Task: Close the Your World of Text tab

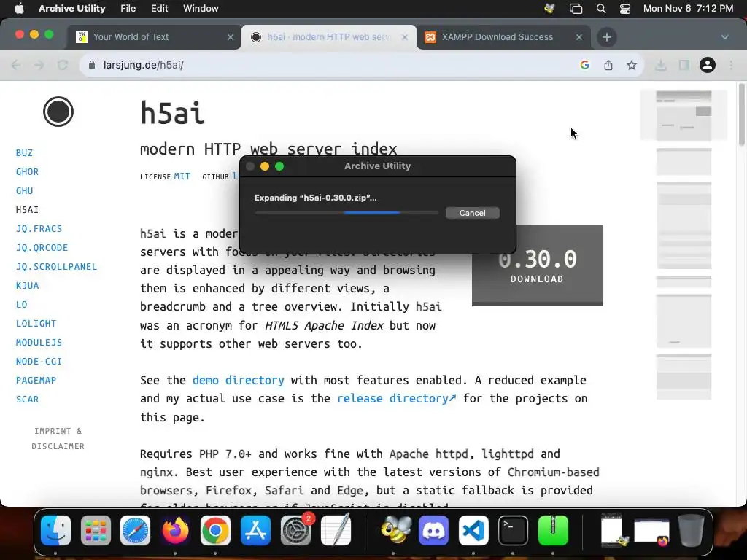Action: point(231,37)
